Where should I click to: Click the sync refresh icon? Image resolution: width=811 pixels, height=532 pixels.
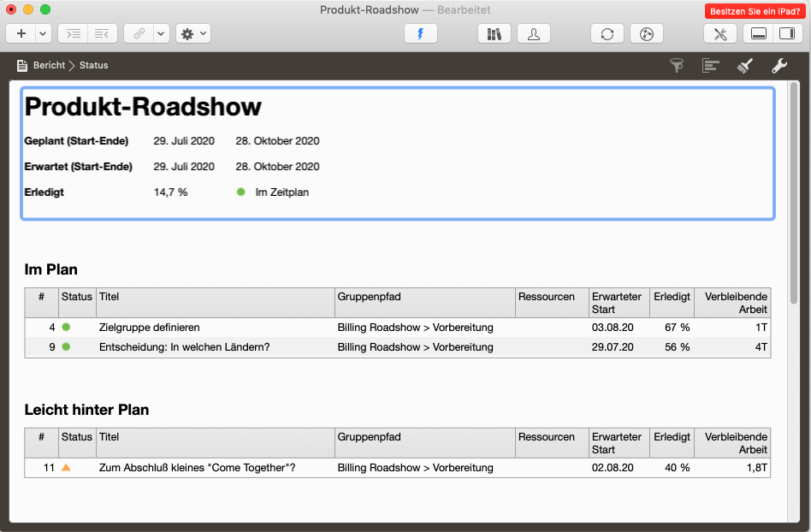(607, 33)
